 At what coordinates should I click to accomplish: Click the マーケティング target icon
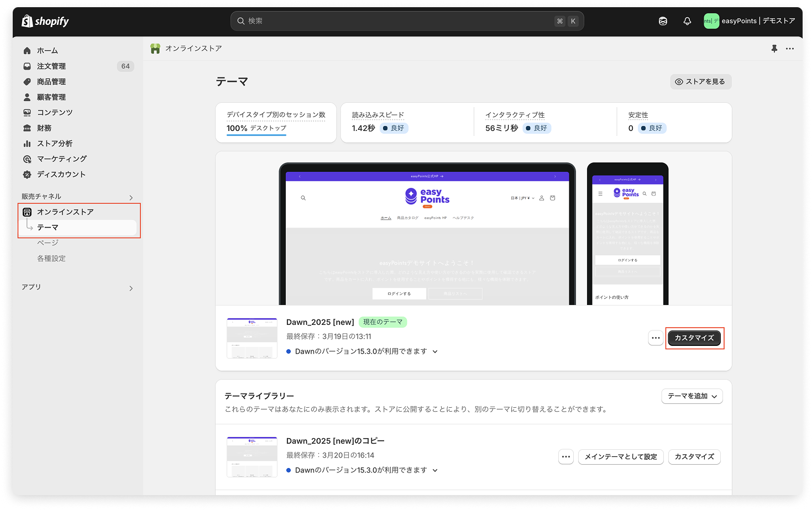tap(27, 159)
